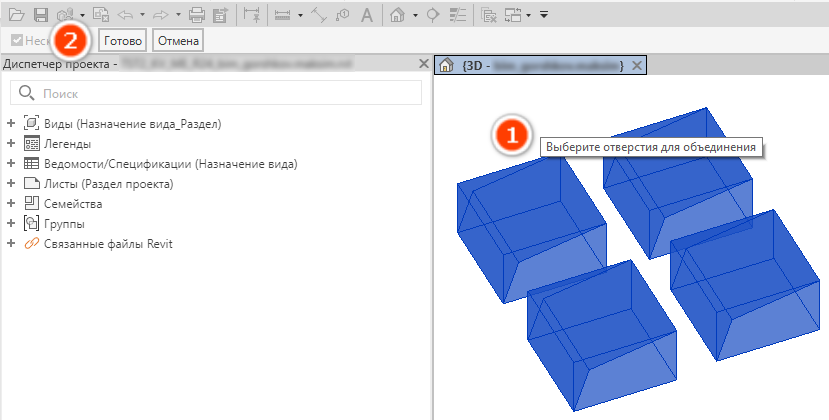Open the Customize Quick Access Toolbar dropdown
This screenshot has height=420, width=829.
click(x=544, y=15)
